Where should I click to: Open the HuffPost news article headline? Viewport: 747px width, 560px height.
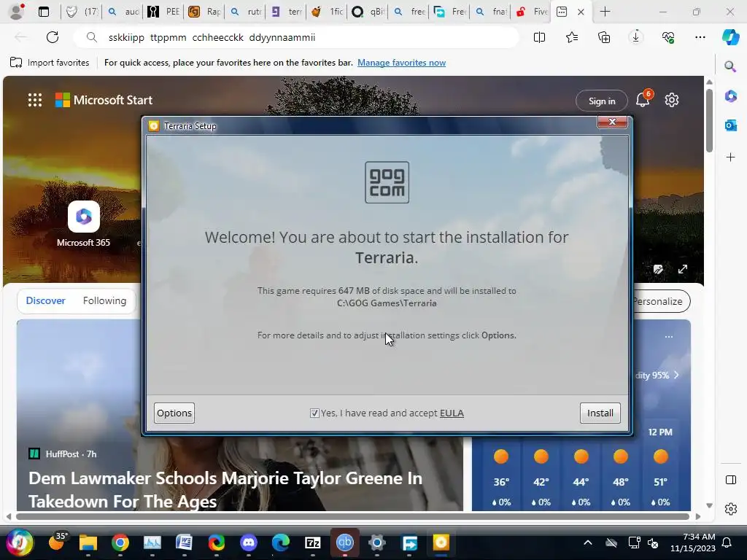pos(225,489)
